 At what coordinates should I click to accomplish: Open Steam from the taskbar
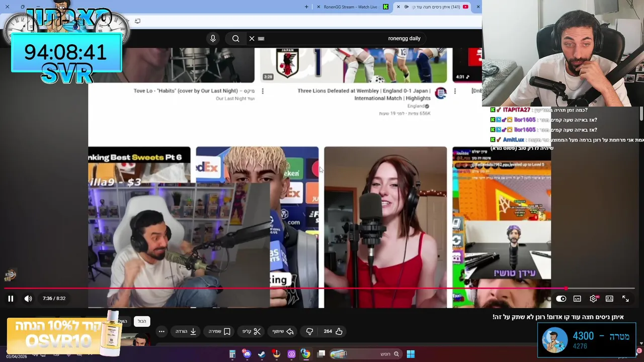[x=262, y=354]
